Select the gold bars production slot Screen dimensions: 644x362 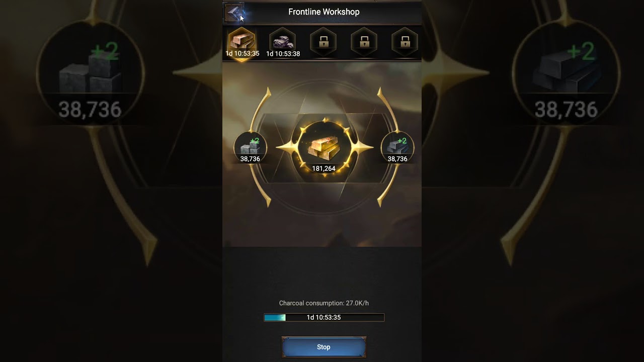coord(242,40)
